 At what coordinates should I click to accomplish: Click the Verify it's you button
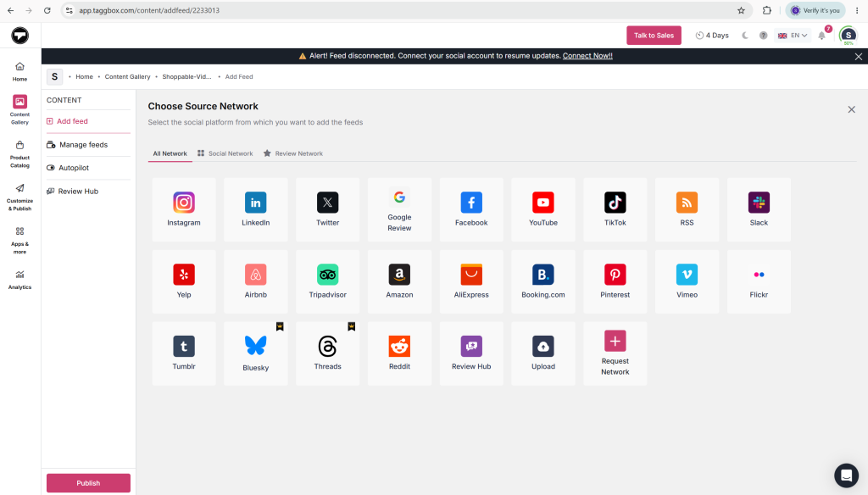click(815, 10)
